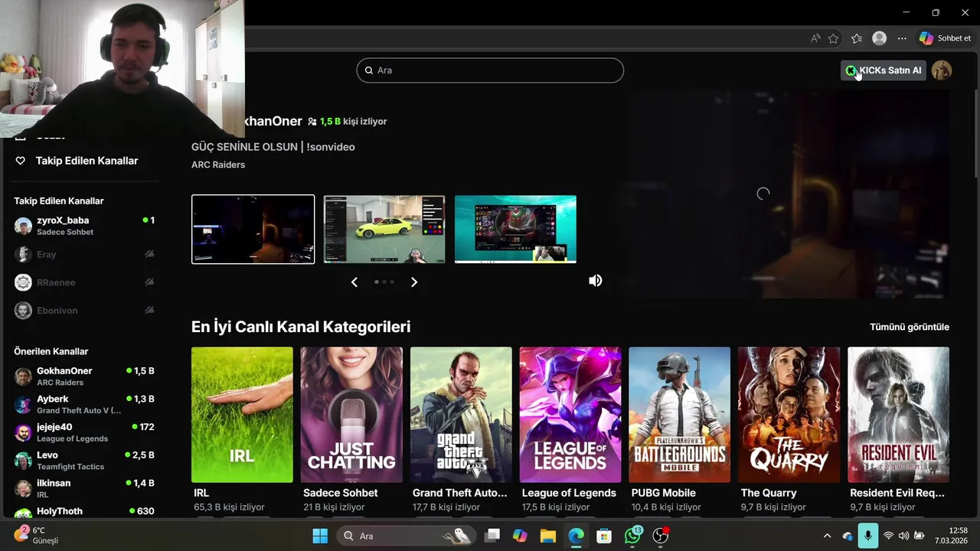Open the PUBG Mobile Battlegrounds cover

680,415
